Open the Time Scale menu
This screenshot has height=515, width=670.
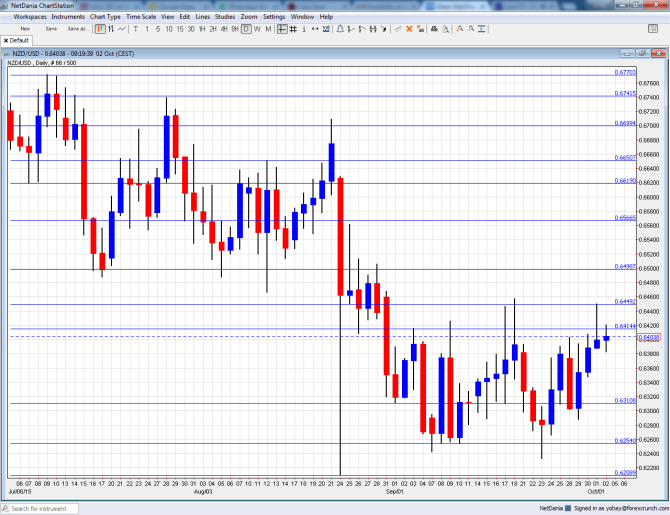[x=141, y=17]
